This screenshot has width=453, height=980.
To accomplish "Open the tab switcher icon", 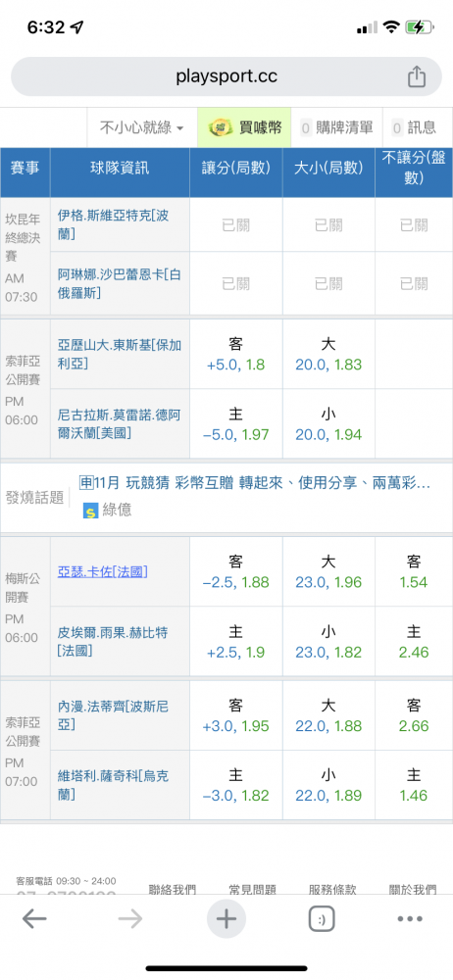I will [x=322, y=919].
